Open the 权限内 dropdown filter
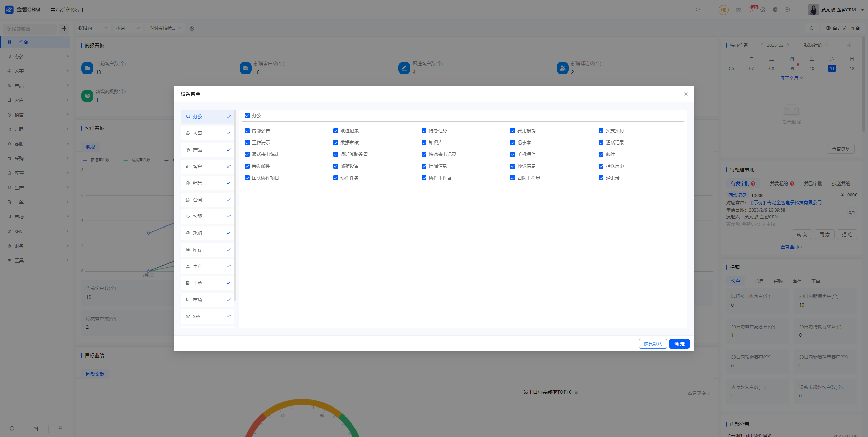Viewport: 868px width, 437px height. (93, 28)
